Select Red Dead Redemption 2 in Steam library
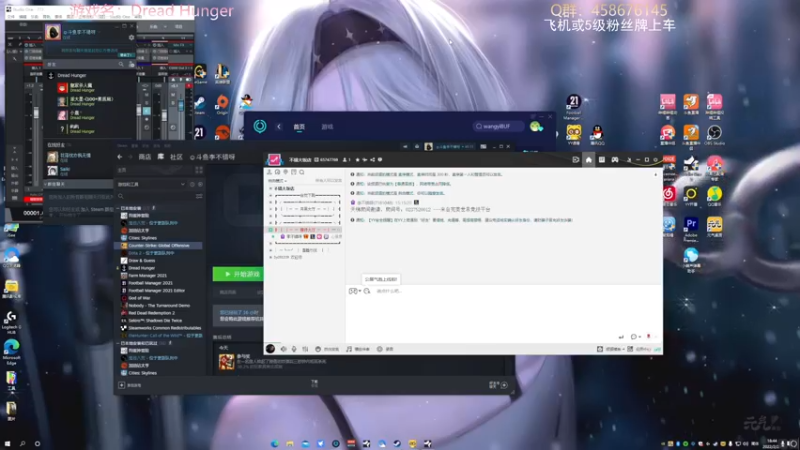The image size is (800, 450). pos(151,313)
